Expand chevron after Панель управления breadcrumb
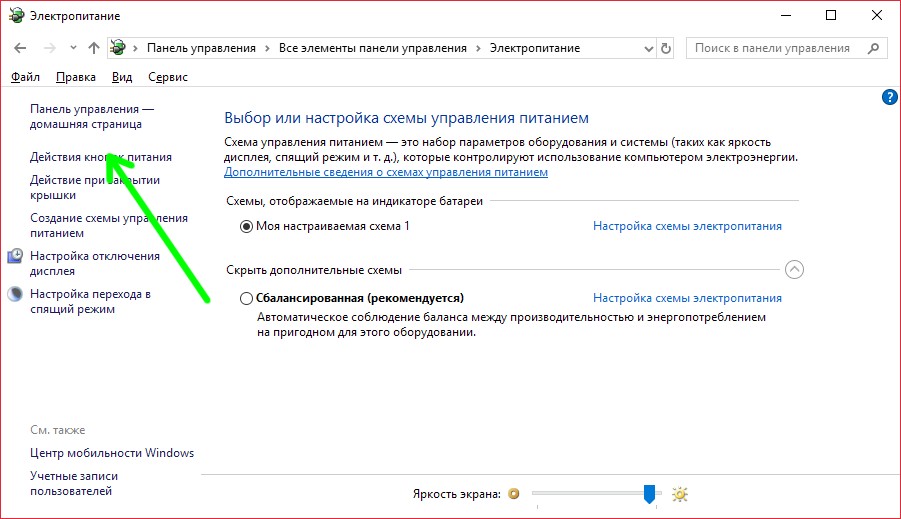The width and height of the screenshot is (901, 519). click(x=267, y=49)
